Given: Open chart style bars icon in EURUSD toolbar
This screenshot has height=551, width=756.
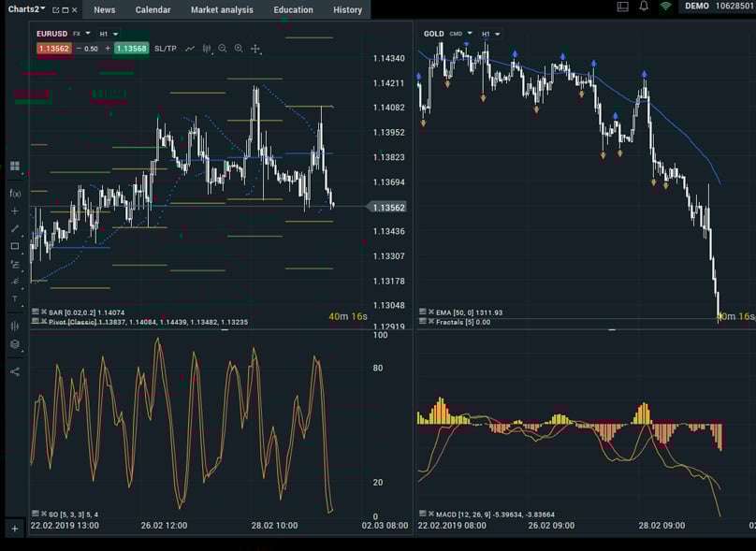Looking at the screenshot, I should pyautogui.click(x=207, y=49).
